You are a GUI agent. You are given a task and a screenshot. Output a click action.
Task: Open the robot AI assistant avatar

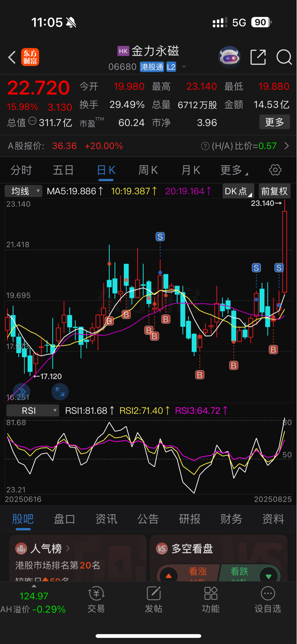pos(229,57)
